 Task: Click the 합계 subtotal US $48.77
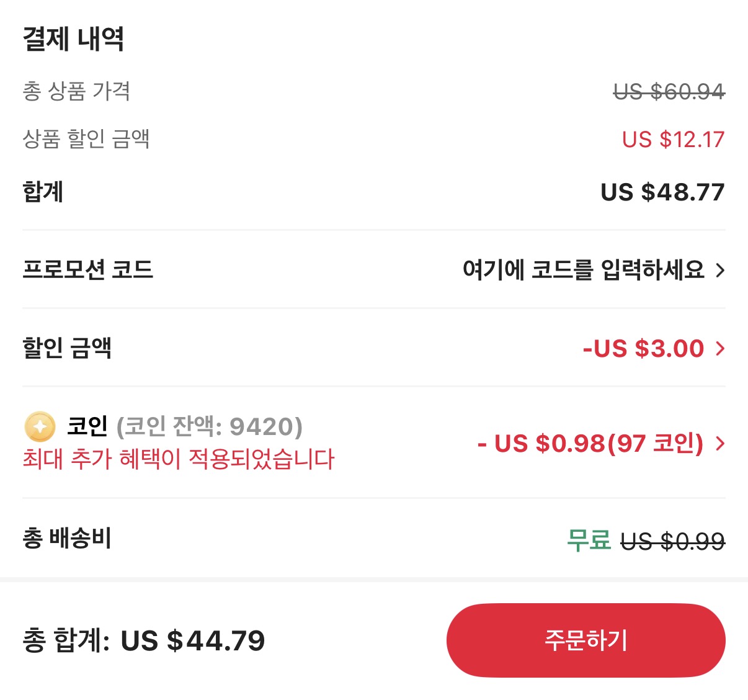(x=663, y=192)
